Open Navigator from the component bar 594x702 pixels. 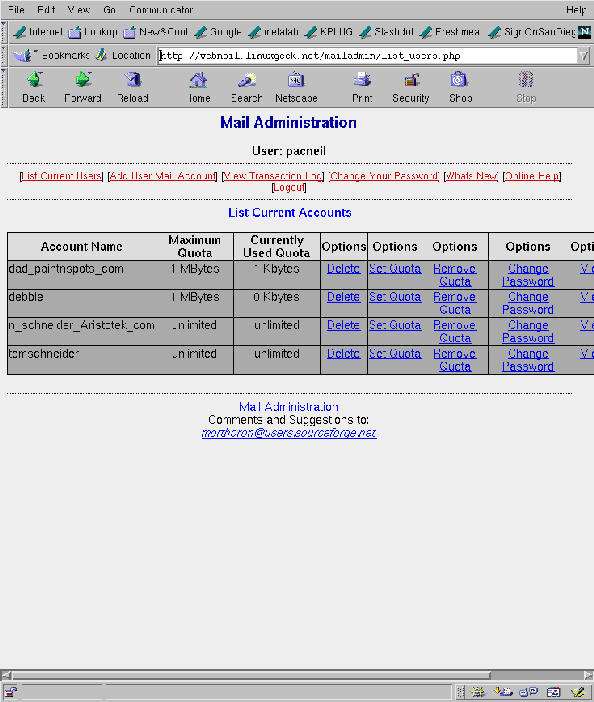point(478,692)
